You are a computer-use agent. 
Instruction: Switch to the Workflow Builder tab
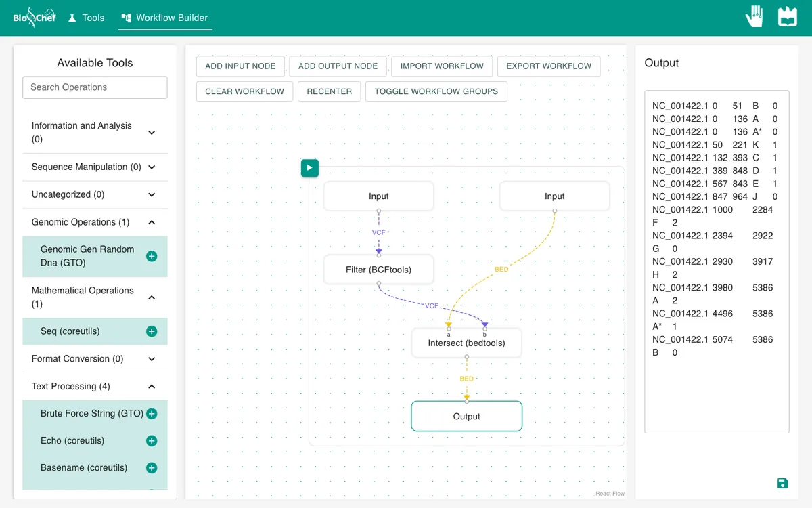(x=165, y=18)
